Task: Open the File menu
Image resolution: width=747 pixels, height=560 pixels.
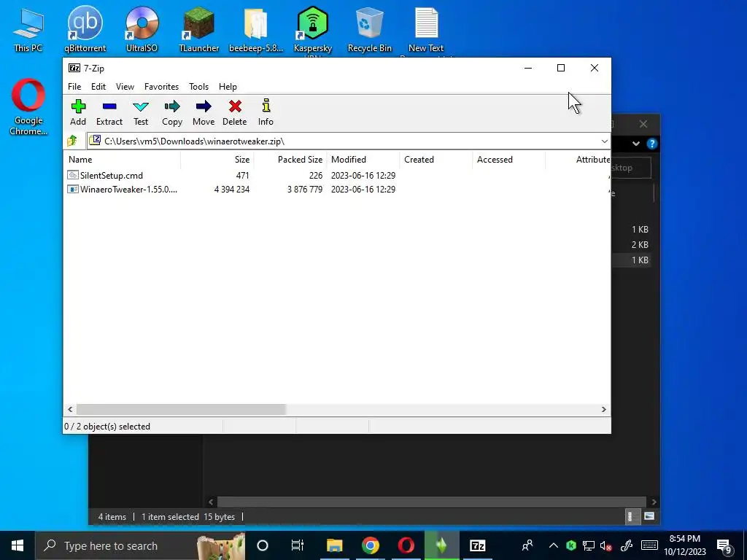Action: (x=74, y=87)
